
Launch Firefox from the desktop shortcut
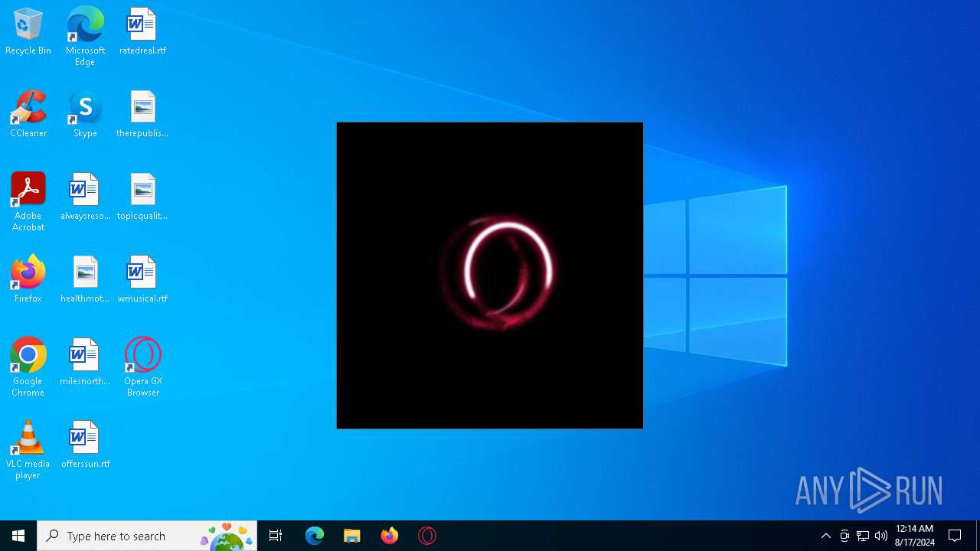(x=28, y=280)
